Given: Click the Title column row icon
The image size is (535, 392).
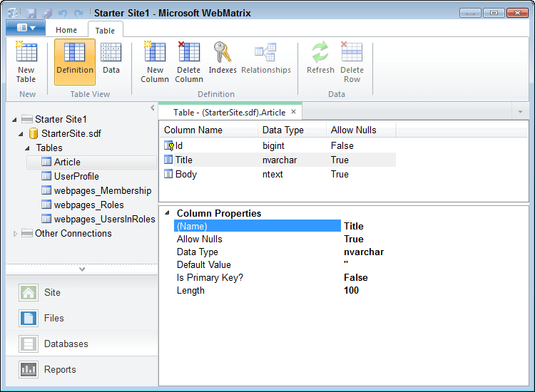Looking at the screenshot, I should pos(168,160).
